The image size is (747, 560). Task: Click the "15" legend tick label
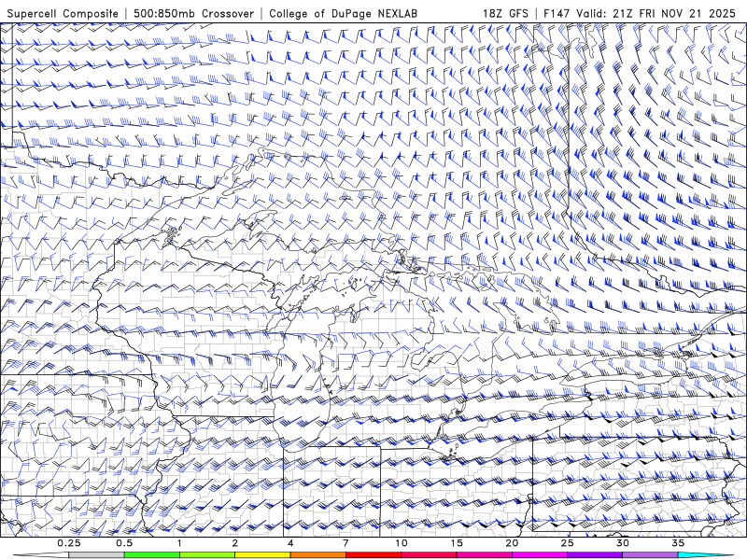point(457,543)
